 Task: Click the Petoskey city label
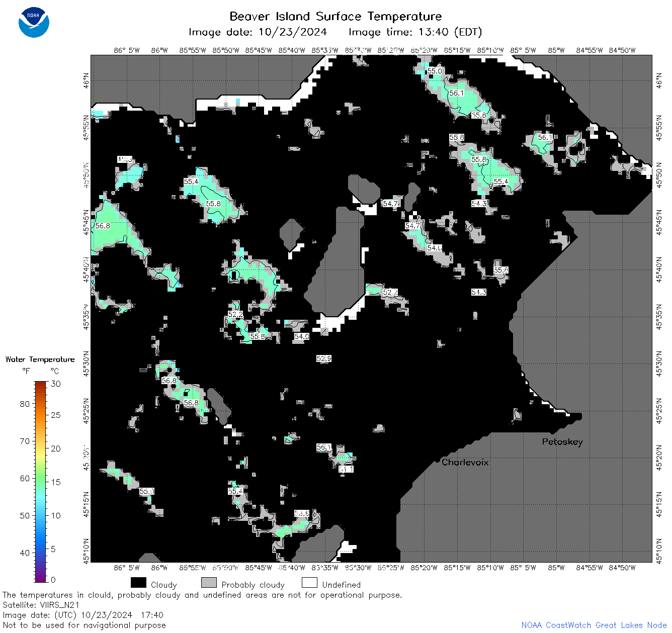click(562, 442)
